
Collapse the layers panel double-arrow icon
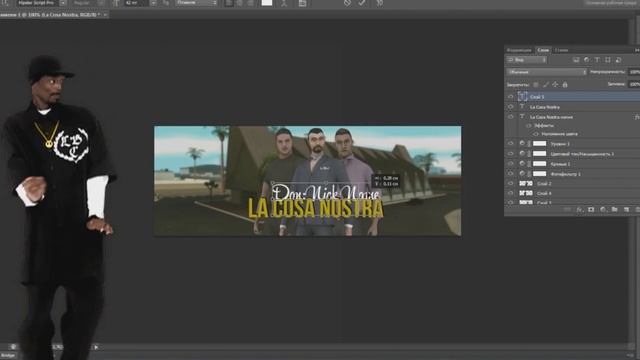637,50
